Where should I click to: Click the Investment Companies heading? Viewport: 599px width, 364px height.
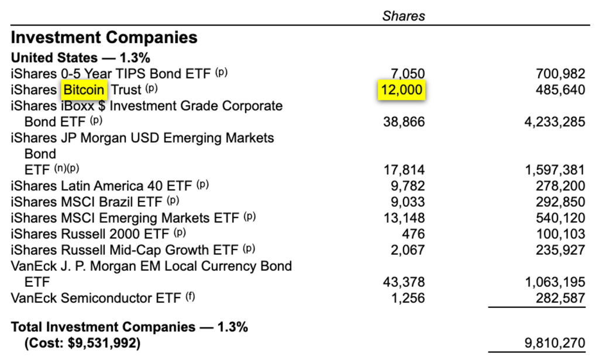point(105,38)
